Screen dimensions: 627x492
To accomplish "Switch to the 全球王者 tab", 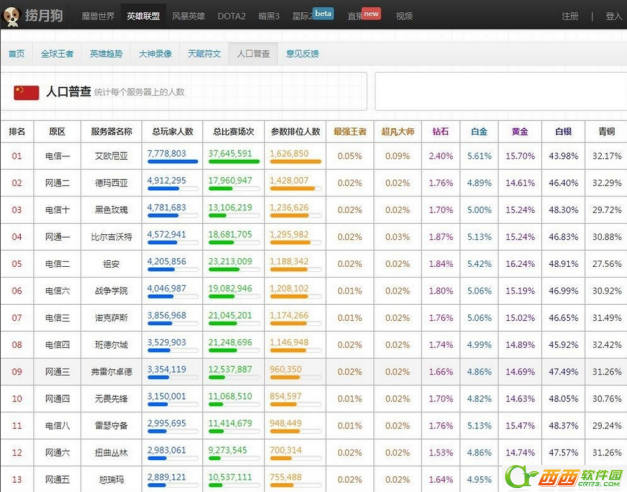I will 57,53.
